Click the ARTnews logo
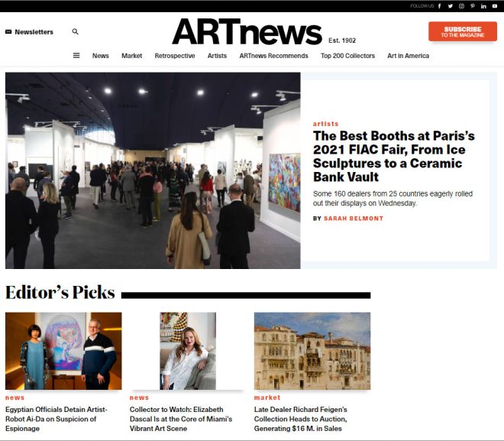The image size is (504, 441). (x=247, y=31)
